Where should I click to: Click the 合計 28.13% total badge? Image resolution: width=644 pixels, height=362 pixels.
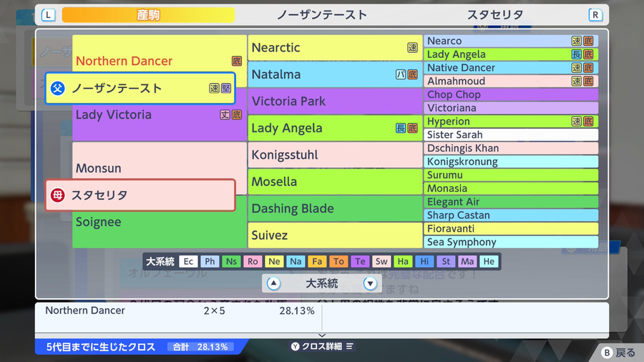[x=201, y=347]
